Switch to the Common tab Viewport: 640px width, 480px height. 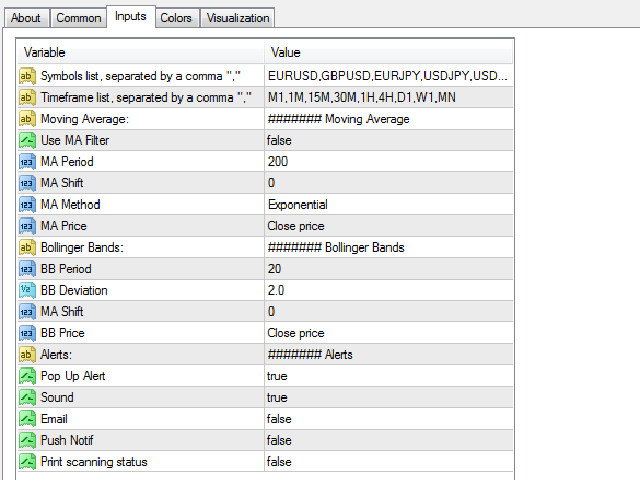tap(78, 18)
